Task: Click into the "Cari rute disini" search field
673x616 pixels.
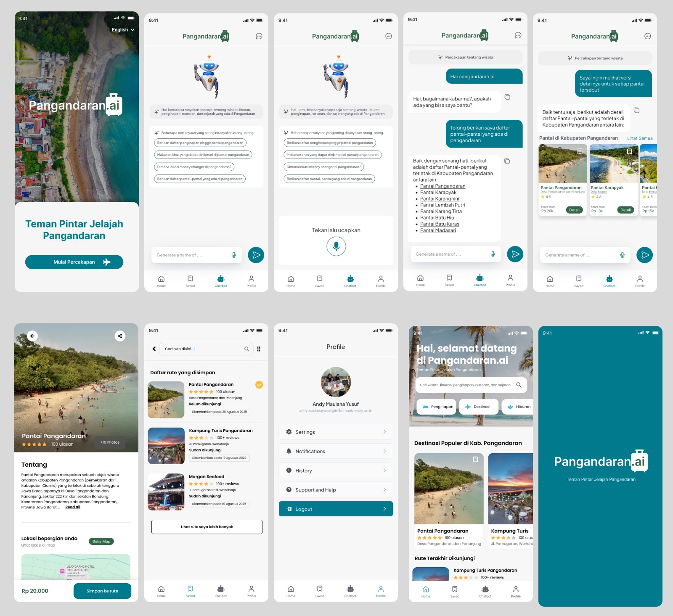Action: click(206, 349)
